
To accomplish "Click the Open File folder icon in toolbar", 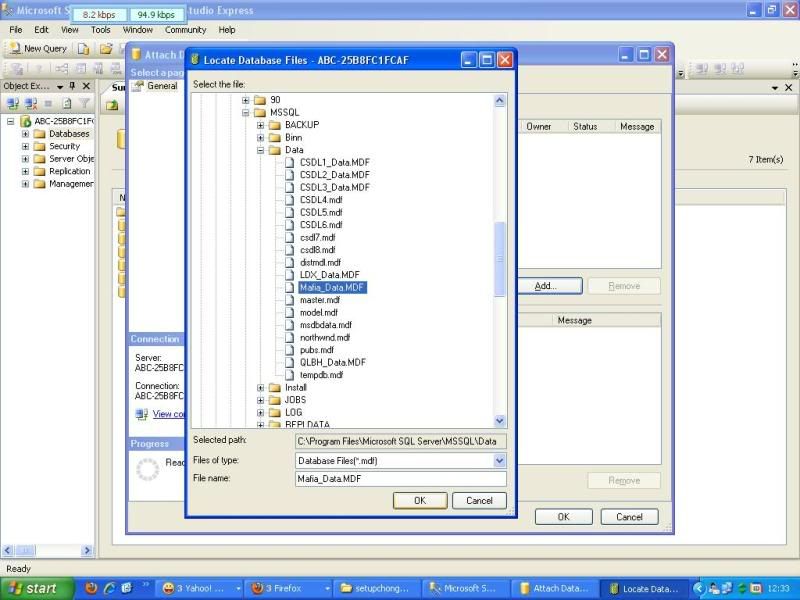I will (106, 49).
